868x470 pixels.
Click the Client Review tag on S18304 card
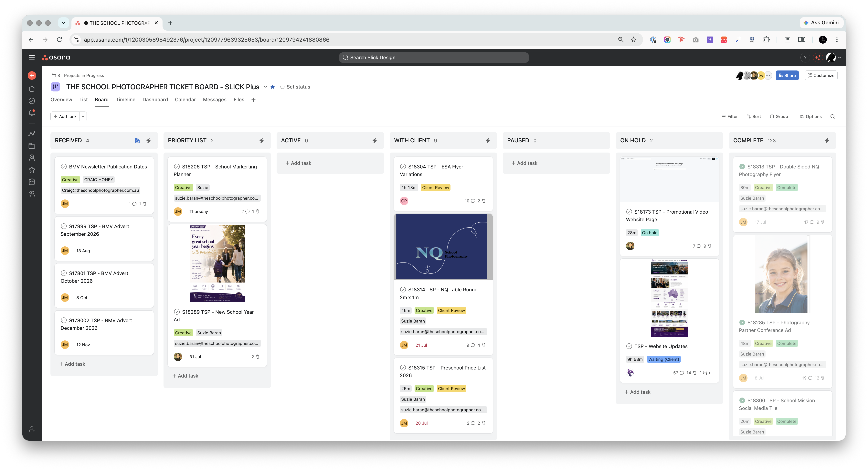point(435,188)
